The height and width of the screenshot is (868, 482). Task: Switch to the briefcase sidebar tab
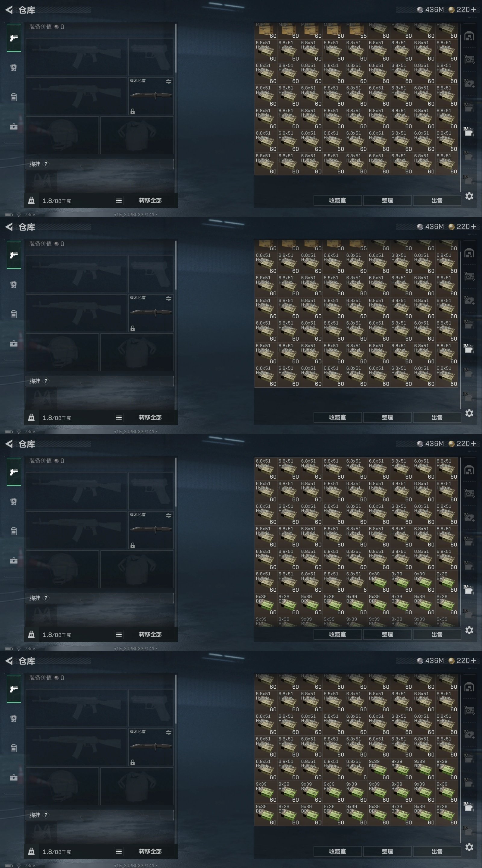14,127
